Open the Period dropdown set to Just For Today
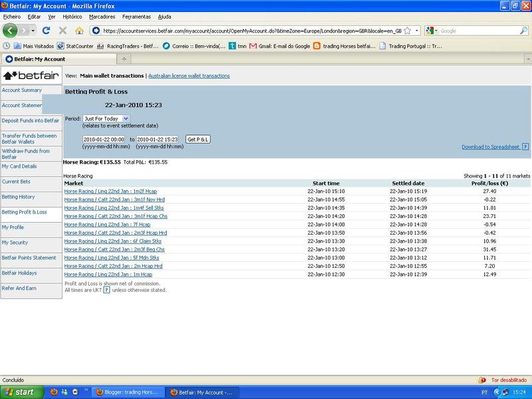The image size is (532, 399). [106, 118]
